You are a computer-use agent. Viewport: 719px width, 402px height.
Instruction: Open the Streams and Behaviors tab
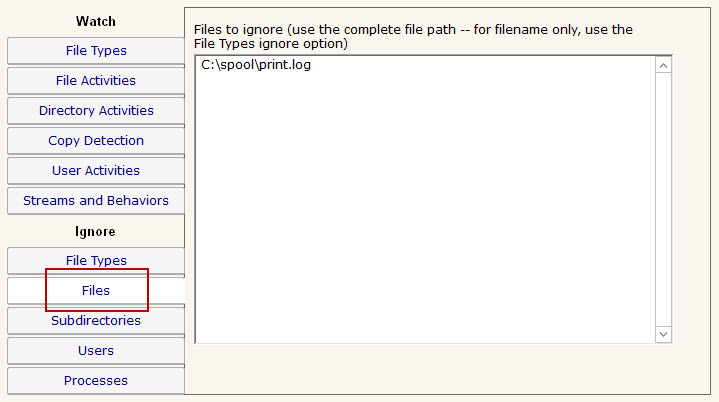(x=96, y=201)
